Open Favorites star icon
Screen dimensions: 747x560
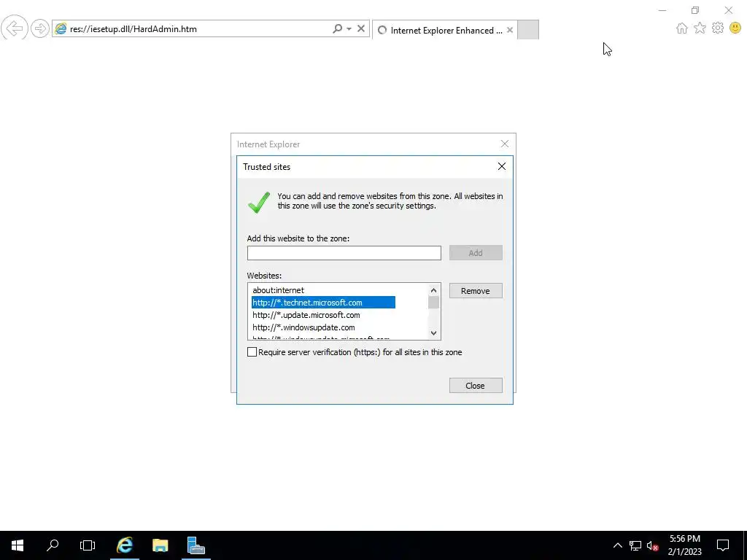700,28
